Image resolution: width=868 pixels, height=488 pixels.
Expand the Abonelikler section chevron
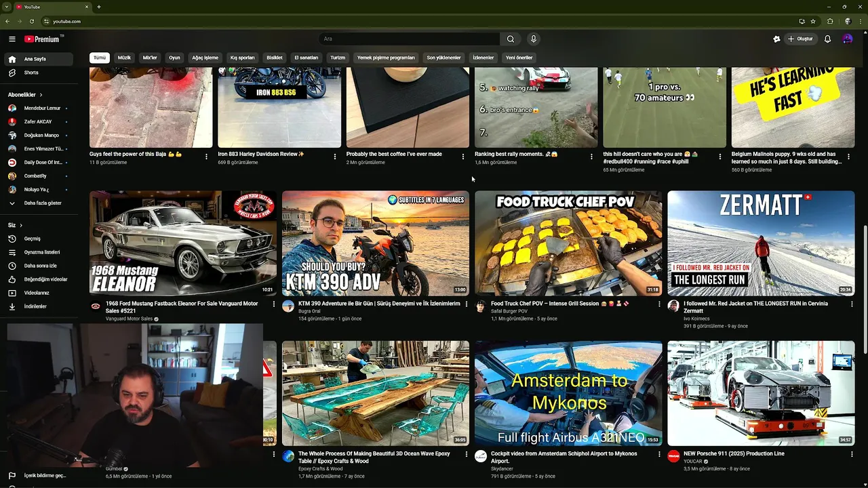tap(41, 95)
